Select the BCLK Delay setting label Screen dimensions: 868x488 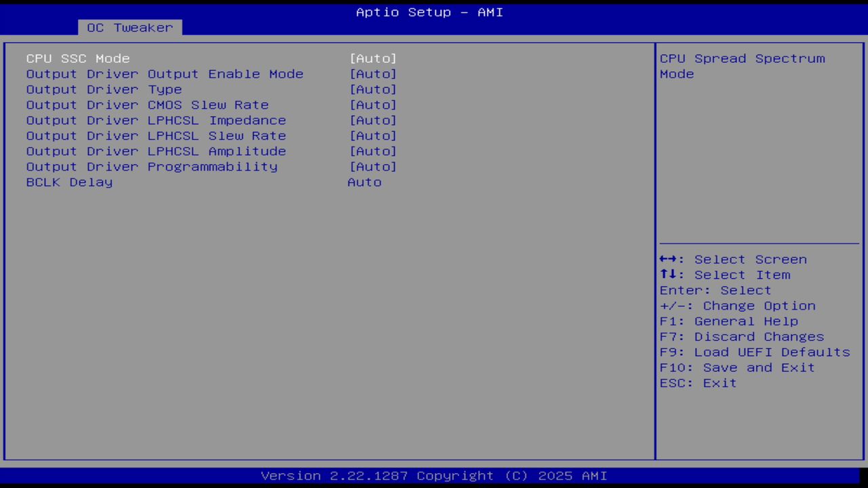(69, 182)
